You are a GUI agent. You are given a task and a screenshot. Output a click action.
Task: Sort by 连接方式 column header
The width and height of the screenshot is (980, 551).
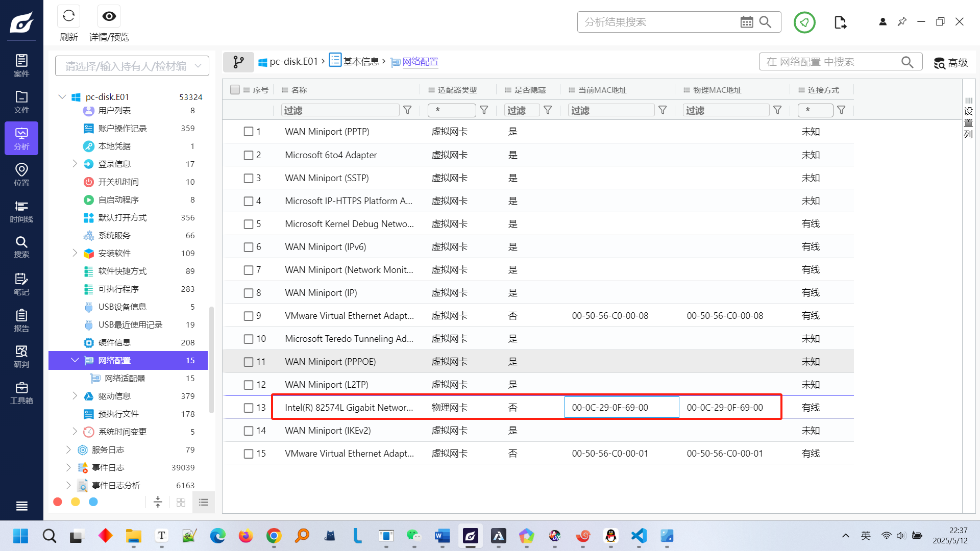(823, 90)
